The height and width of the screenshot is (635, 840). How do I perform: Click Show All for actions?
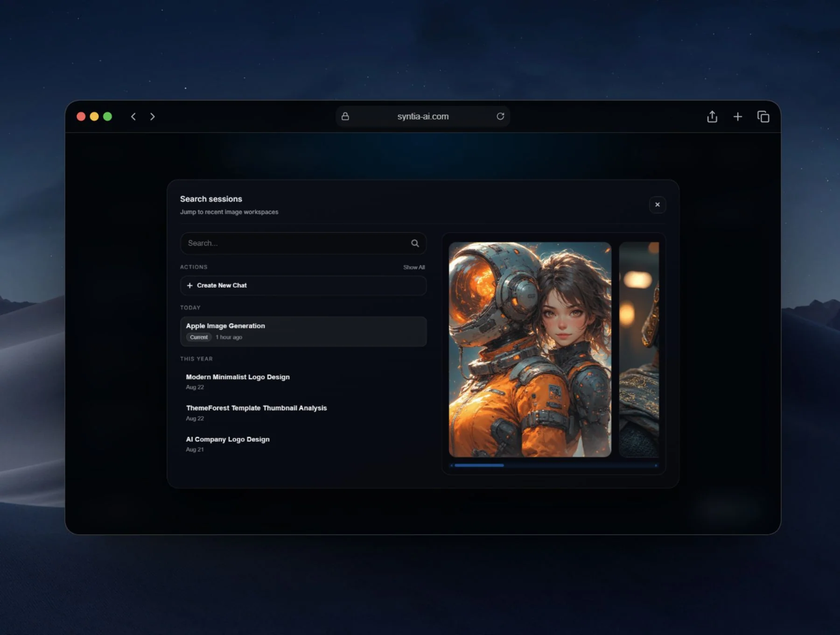pos(414,268)
